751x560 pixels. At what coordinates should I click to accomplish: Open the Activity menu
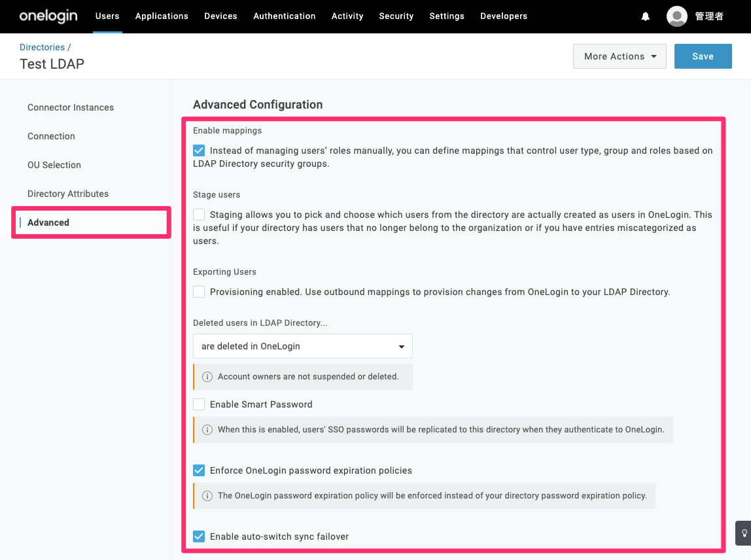tap(347, 16)
